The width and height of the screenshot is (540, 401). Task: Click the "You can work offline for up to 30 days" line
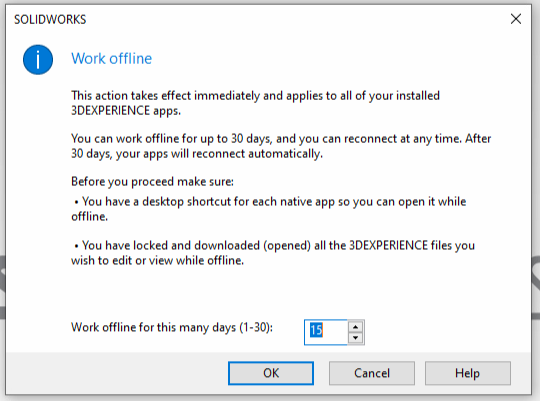tap(281, 138)
